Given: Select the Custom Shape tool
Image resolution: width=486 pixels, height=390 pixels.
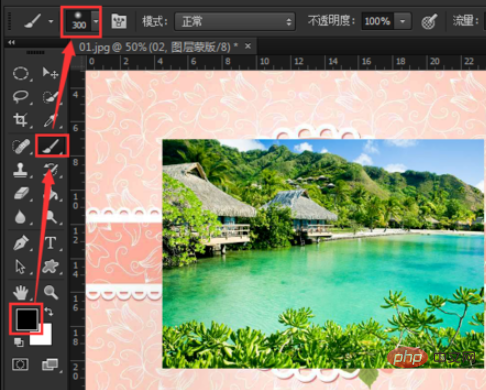Looking at the screenshot, I should [x=51, y=267].
